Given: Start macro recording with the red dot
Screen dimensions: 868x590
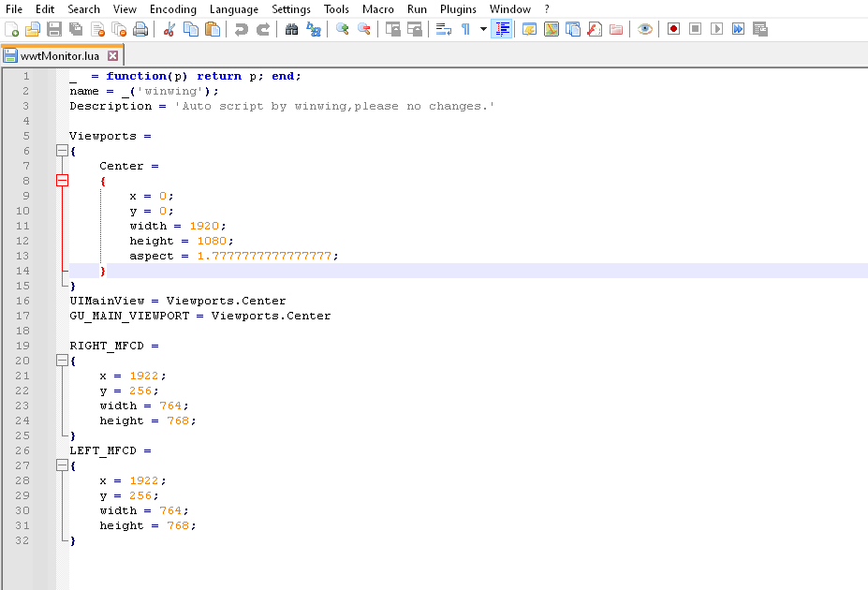Looking at the screenshot, I should pyautogui.click(x=673, y=29).
